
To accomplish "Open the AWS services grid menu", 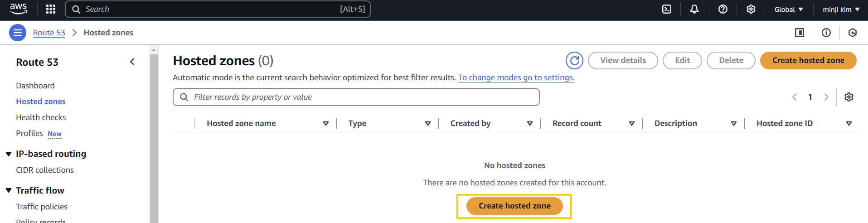I will [x=51, y=9].
